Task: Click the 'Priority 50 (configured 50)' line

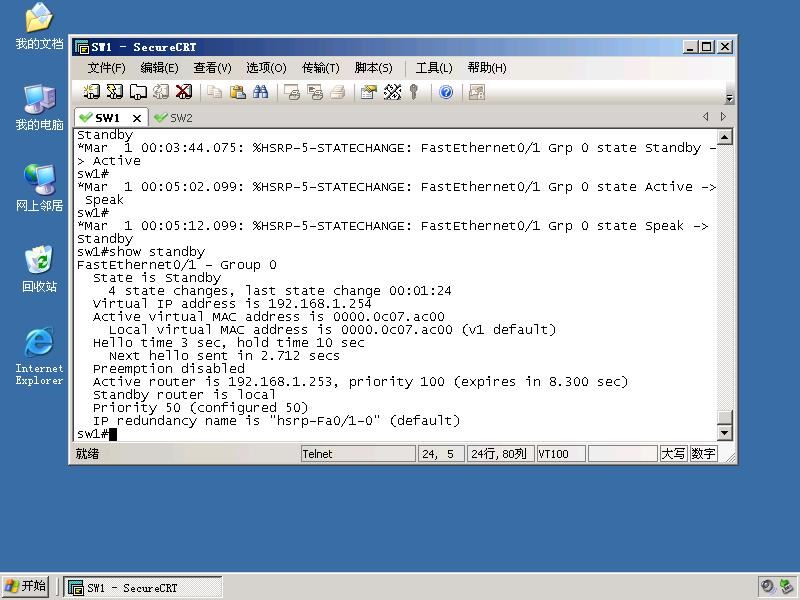Action: point(201,408)
